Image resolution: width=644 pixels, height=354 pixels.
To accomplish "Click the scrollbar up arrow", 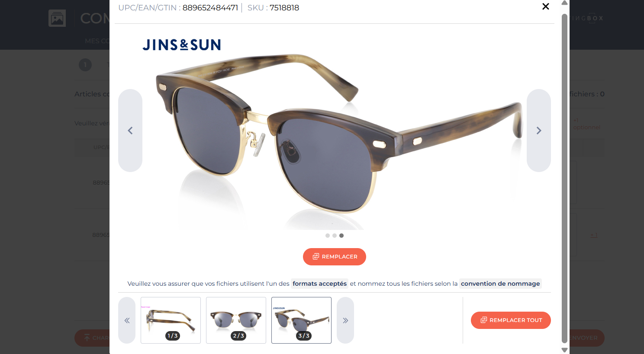I will [x=564, y=3].
